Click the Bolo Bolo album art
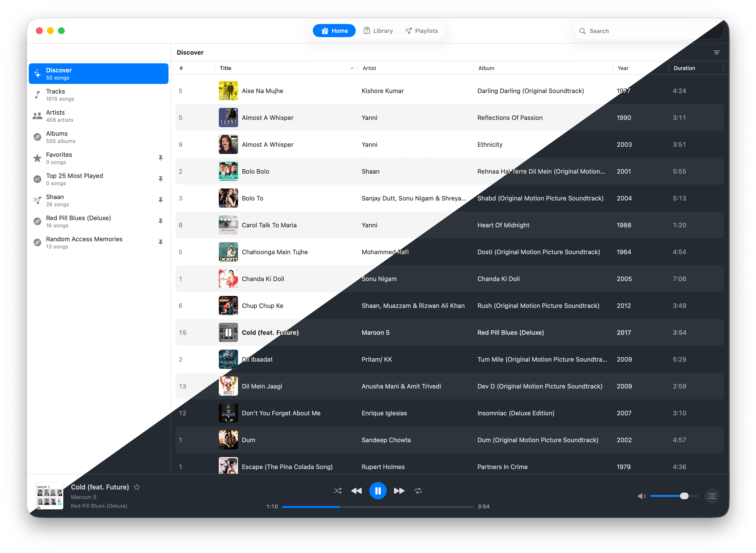This screenshot has height=553, width=756. click(228, 171)
